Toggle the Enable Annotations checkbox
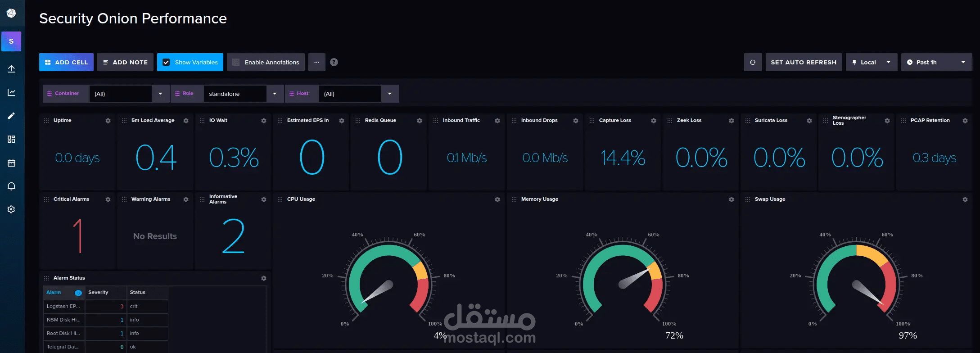The width and height of the screenshot is (980, 353). [236, 62]
